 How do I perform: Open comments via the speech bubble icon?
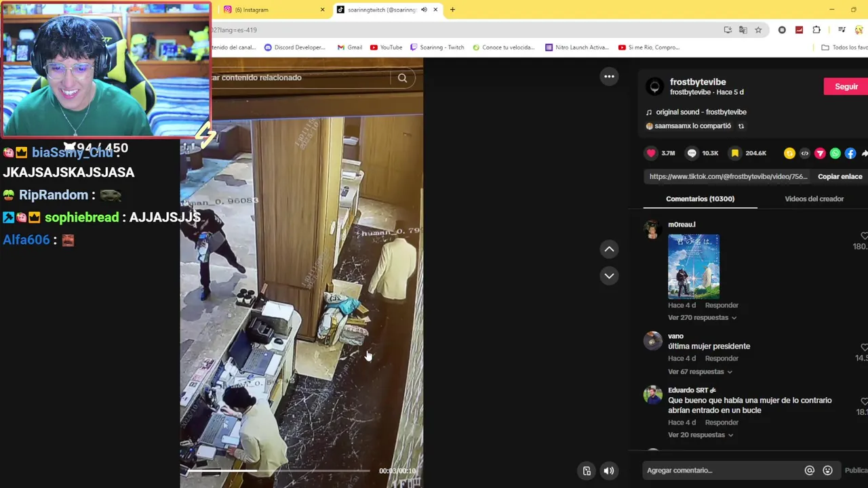[692, 153]
